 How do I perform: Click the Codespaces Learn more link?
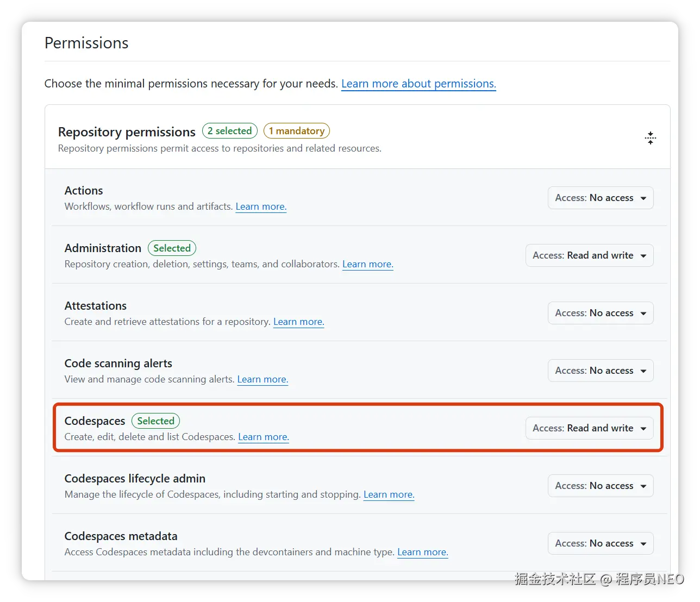(264, 437)
